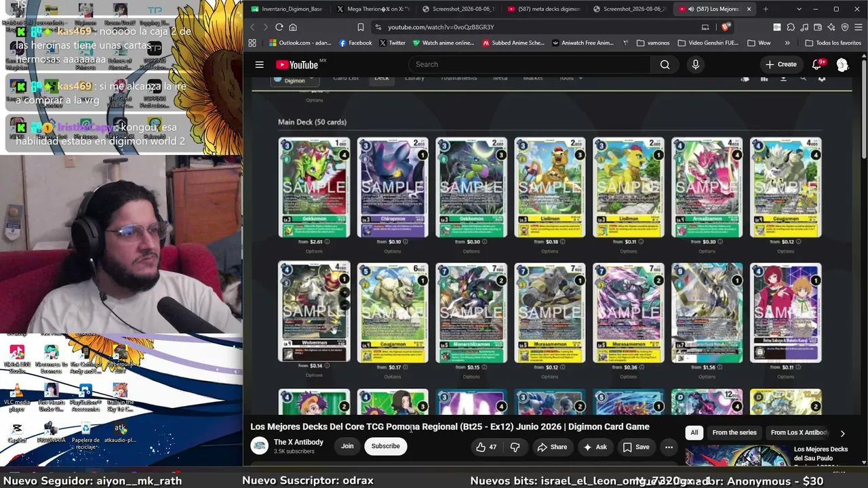Open the browser tab search dropdown
868x488 pixels.
pyautogui.click(x=799, y=9)
